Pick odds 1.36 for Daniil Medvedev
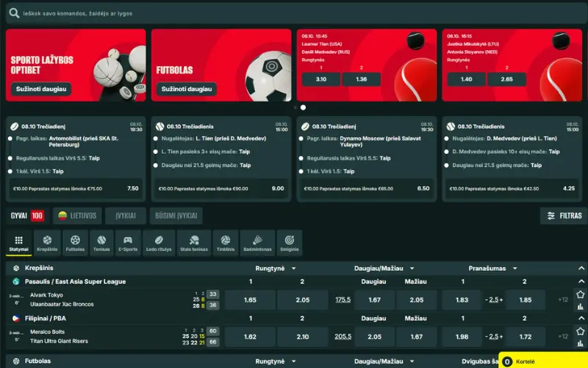The width and height of the screenshot is (588, 368). point(362,79)
